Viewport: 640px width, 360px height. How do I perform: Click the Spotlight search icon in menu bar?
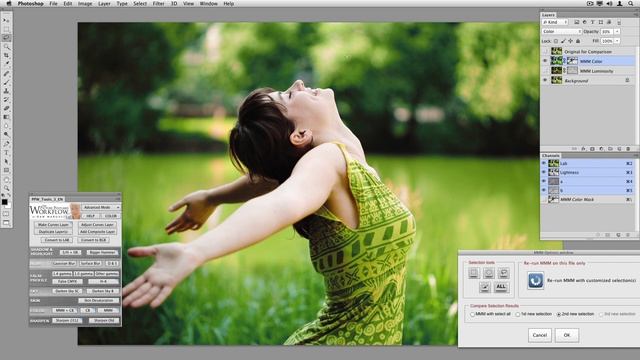click(631, 4)
